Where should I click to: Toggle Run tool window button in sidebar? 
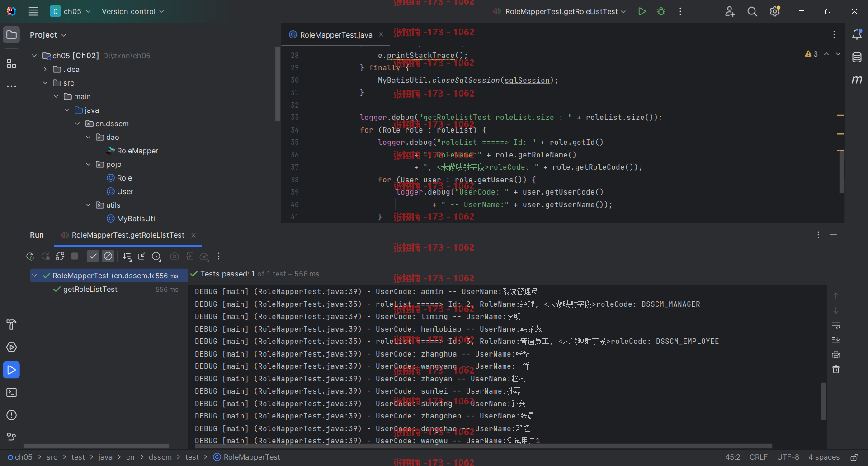11,370
